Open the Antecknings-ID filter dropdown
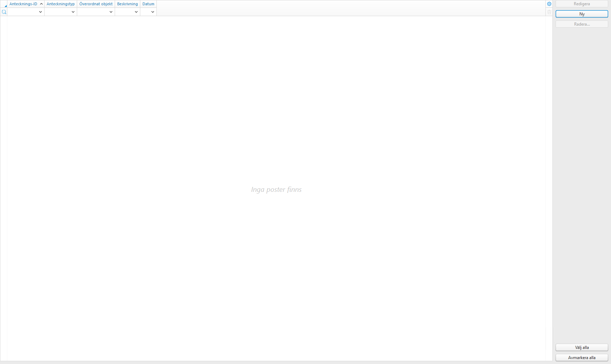Image resolution: width=611 pixels, height=364 pixels. (40, 12)
